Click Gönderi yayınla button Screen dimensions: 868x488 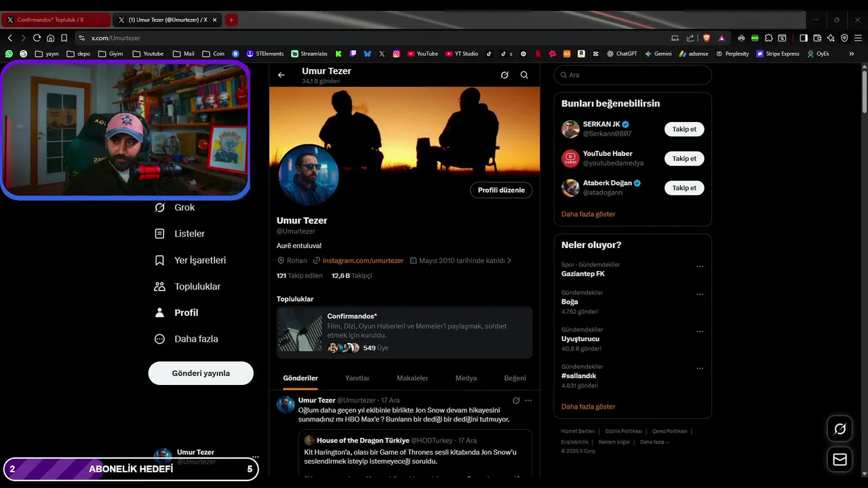point(201,373)
